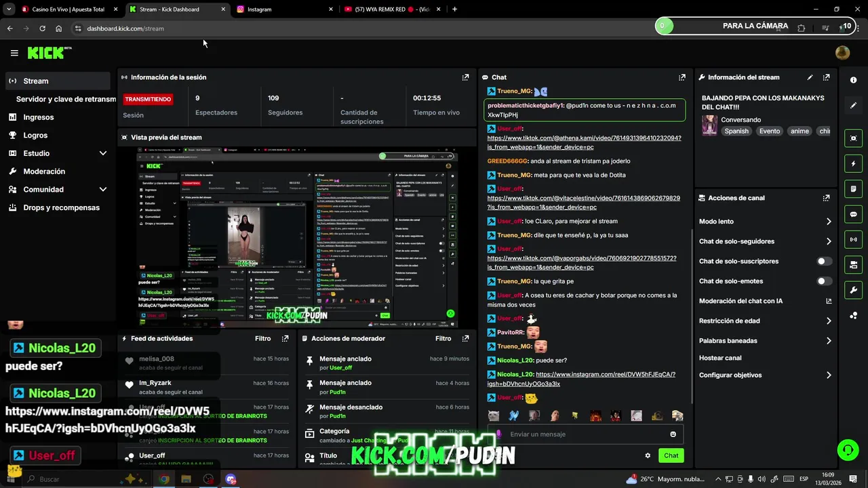Click the volume icon in the system tray
Screen dimensions: 868x488
pyautogui.click(x=761, y=479)
